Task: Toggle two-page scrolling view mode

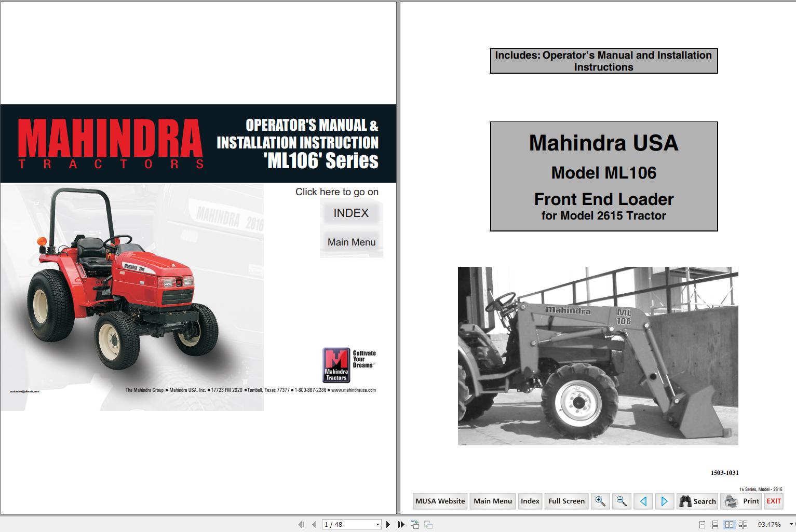Action: tap(741, 524)
